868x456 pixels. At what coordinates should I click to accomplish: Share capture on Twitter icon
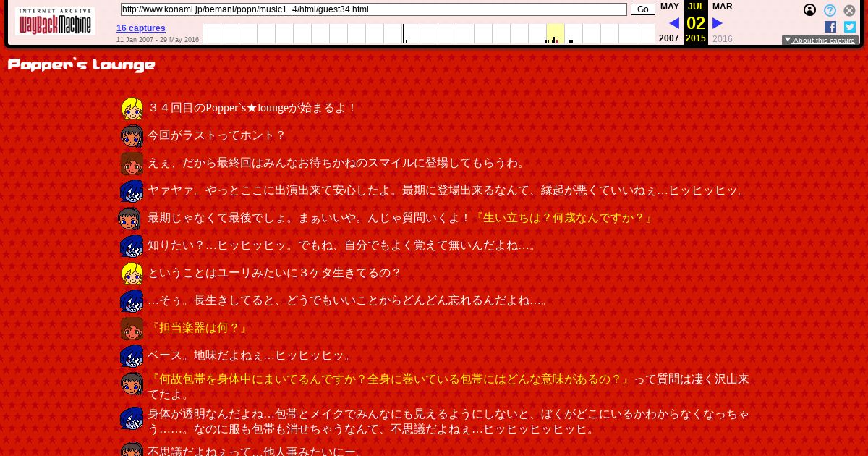[x=850, y=27]
